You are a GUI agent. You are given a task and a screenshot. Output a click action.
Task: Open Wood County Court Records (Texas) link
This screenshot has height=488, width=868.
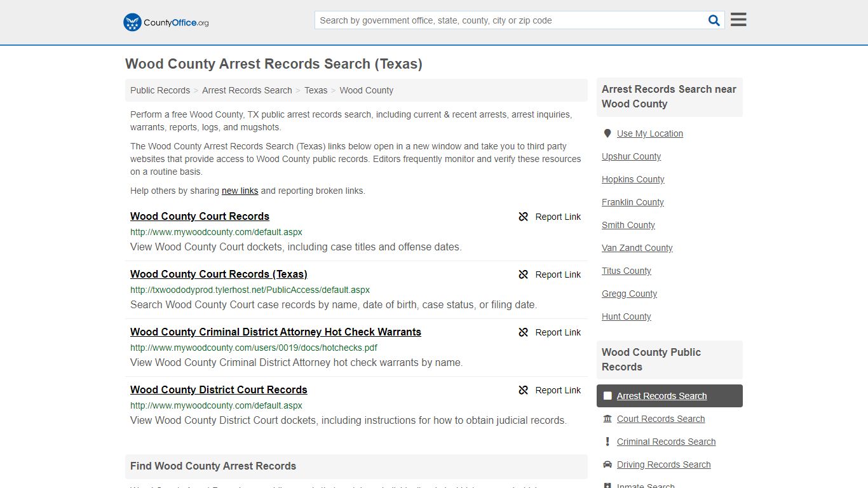(219, 274)
